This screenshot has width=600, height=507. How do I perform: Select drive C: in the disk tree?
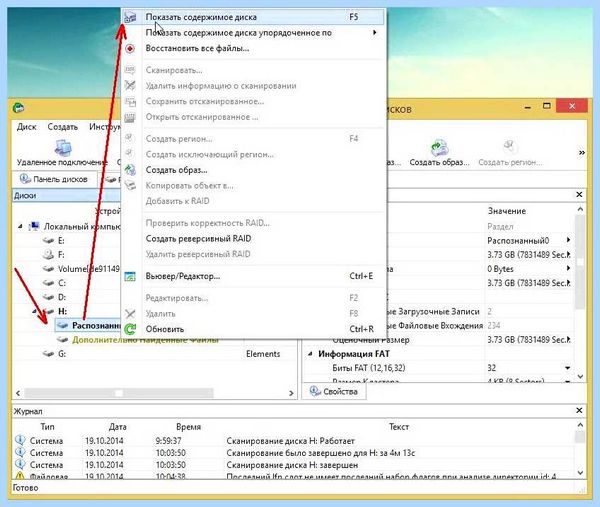coord(62,283)
